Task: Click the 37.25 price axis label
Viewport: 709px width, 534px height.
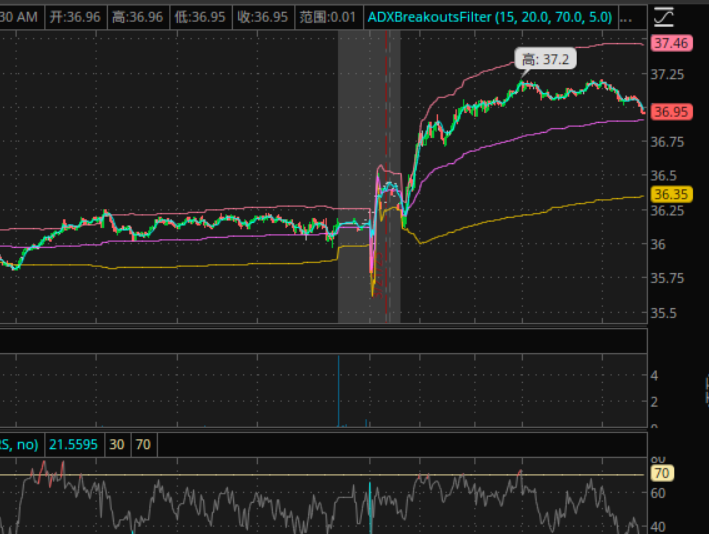Action: pyautogui.click(x=667, y=75)
